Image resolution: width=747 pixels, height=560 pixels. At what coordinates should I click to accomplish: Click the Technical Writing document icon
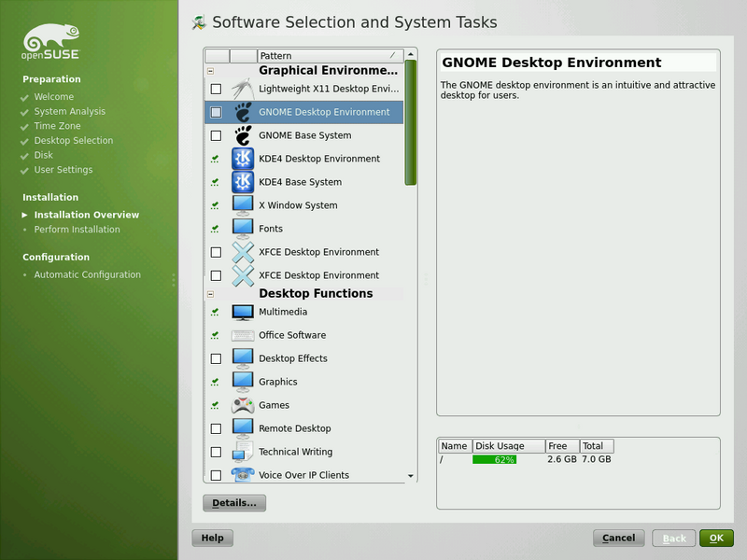243,452
